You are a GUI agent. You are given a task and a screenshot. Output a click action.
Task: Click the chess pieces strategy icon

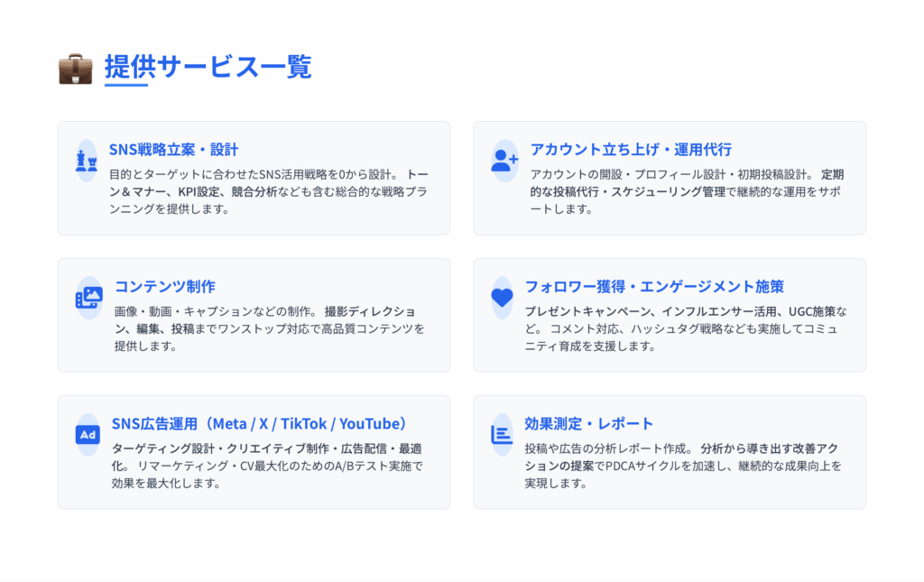pyautogui.click(x=86, y=161)
